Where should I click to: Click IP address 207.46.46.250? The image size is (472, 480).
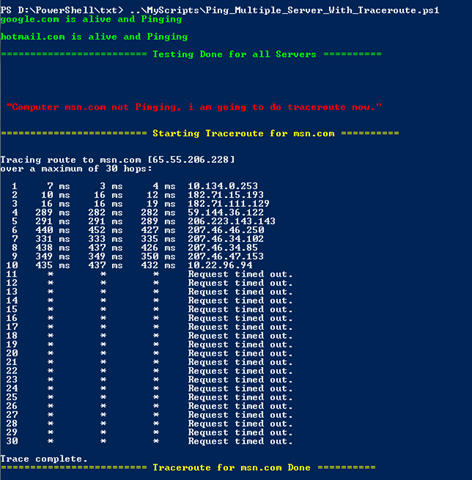226,230
